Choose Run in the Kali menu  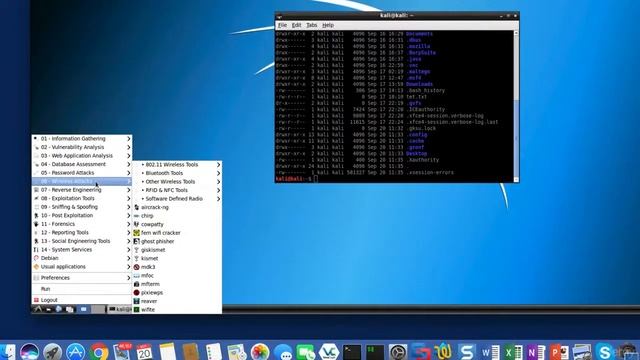tap(82, 289)
